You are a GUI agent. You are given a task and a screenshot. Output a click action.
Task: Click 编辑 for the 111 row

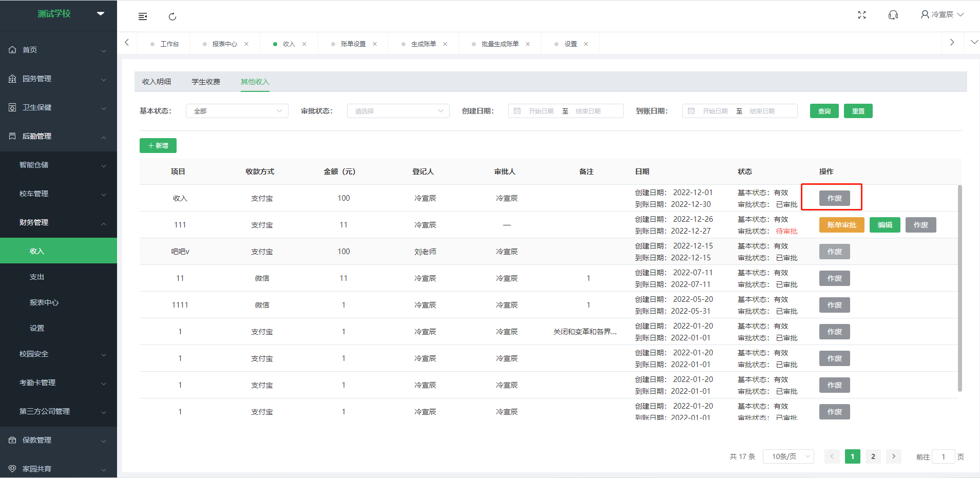click(885, 225)
